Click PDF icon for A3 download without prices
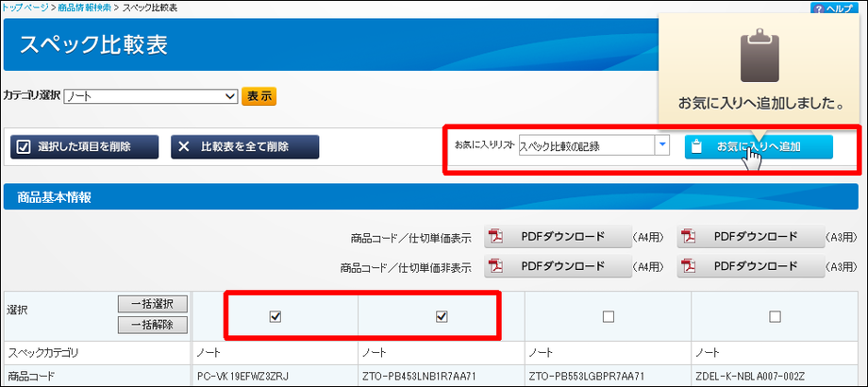Screen dimensions: 868x387 coord(692,266)
